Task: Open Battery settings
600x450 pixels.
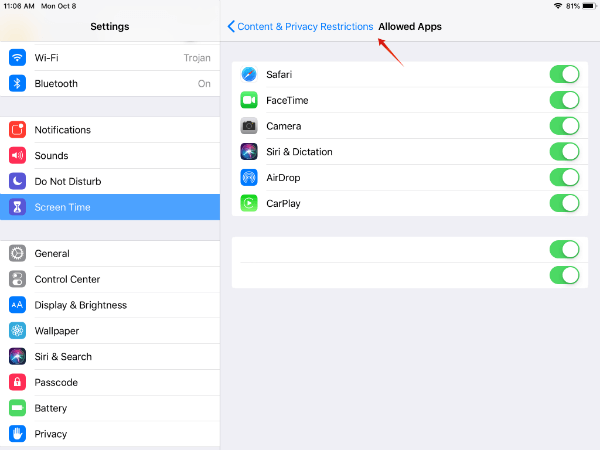Action: tap(110, 408)
